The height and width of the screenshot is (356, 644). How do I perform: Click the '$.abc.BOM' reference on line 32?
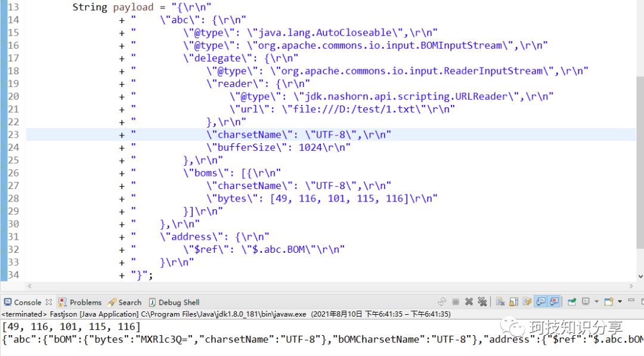point(278,250)
